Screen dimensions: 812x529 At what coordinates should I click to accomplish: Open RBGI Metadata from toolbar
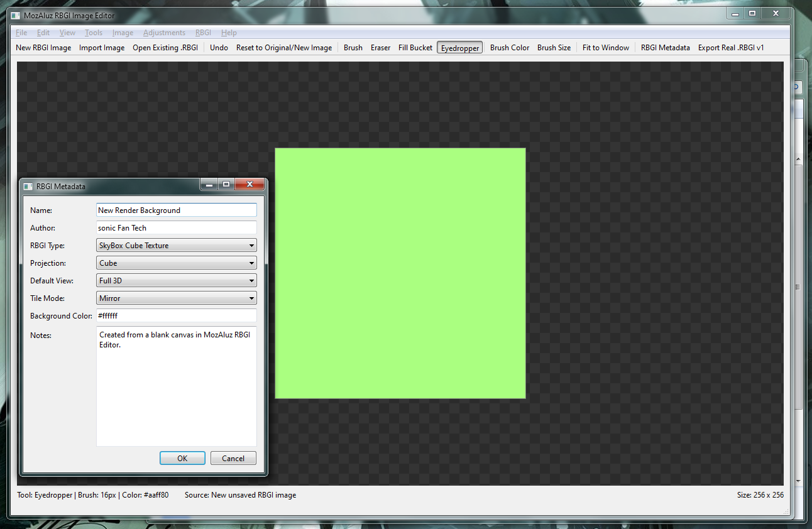pyautogui.click(x=666, y=48)
